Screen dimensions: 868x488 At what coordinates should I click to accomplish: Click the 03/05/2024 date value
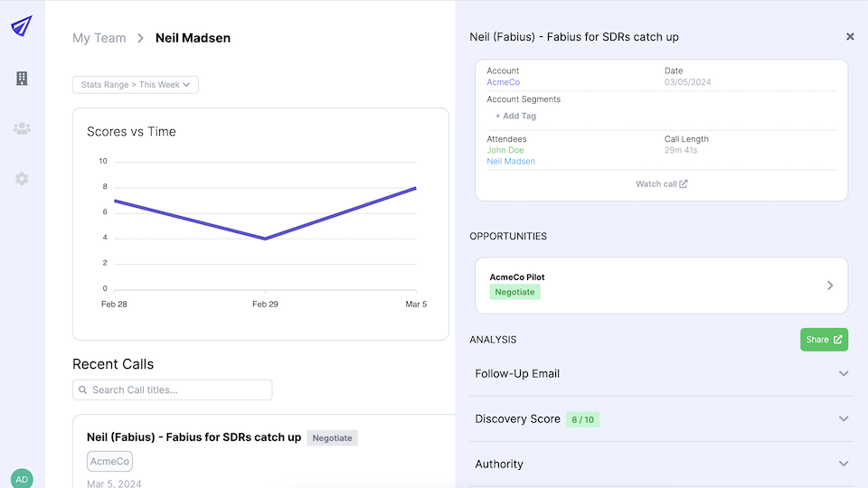(x=687, y=82)
